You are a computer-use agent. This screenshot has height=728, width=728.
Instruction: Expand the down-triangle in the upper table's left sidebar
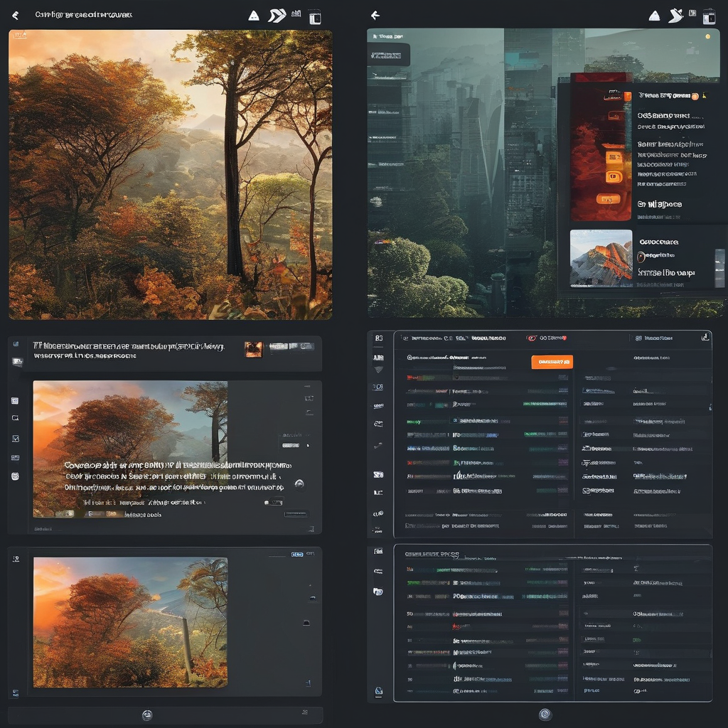click(378, 370)
